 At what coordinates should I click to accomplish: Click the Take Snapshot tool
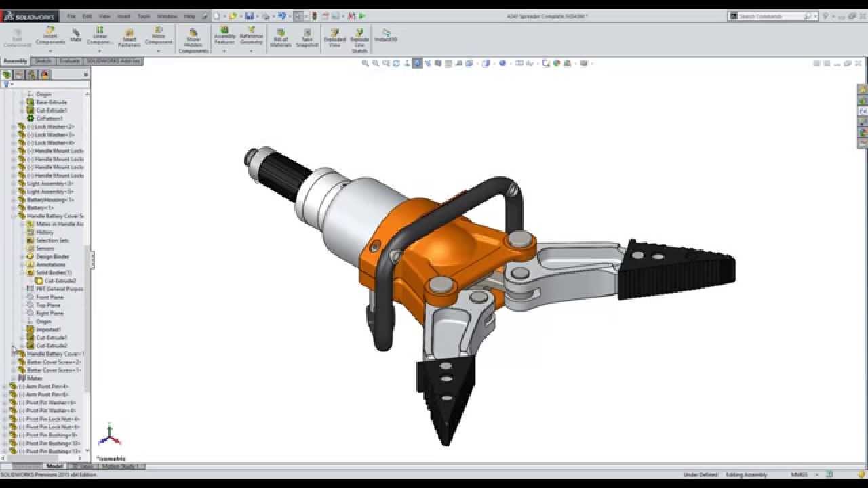[307, 37]
